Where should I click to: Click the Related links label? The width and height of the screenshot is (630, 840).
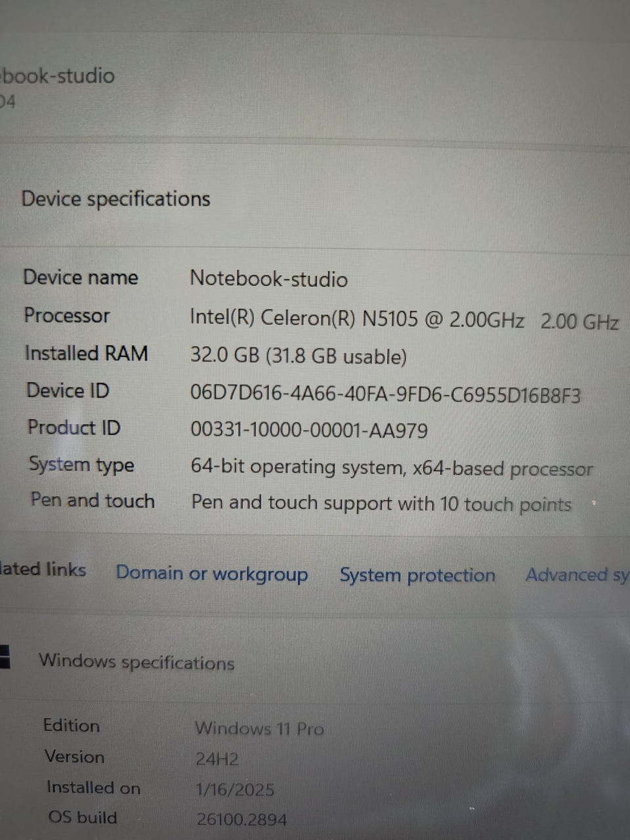43,569
